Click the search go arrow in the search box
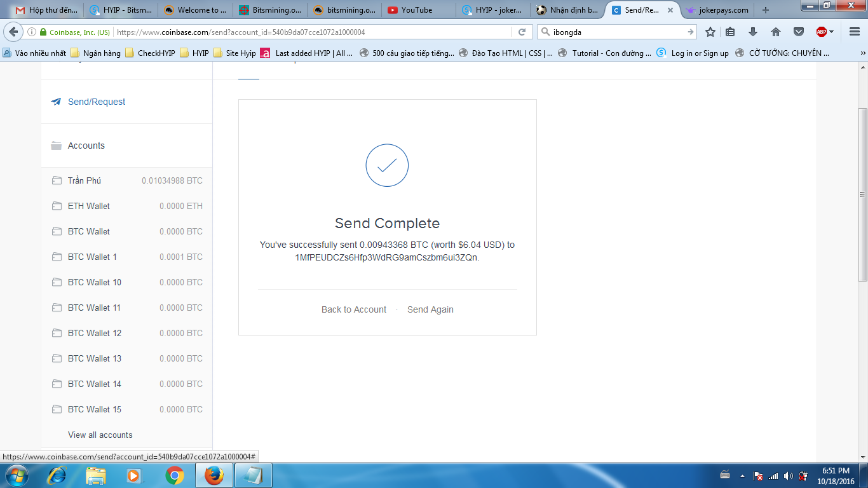868x488 pixels. [691, 32]
